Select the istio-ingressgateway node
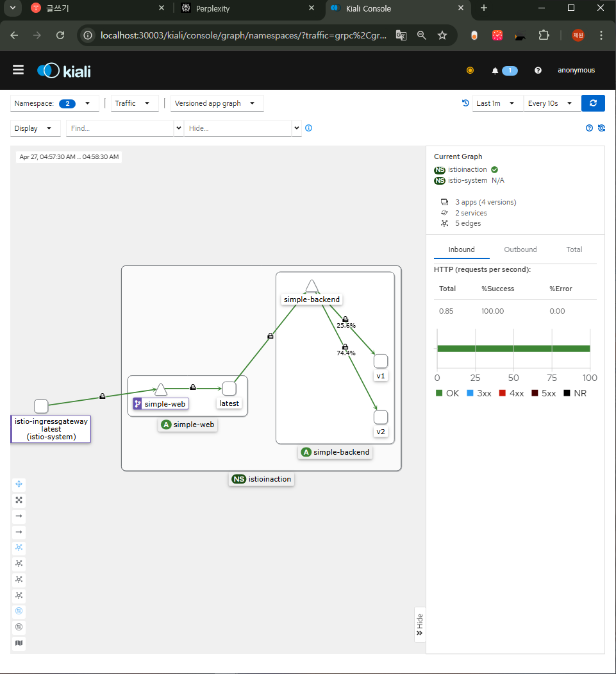Screen dimensions: 616x674 pos(41,406)
